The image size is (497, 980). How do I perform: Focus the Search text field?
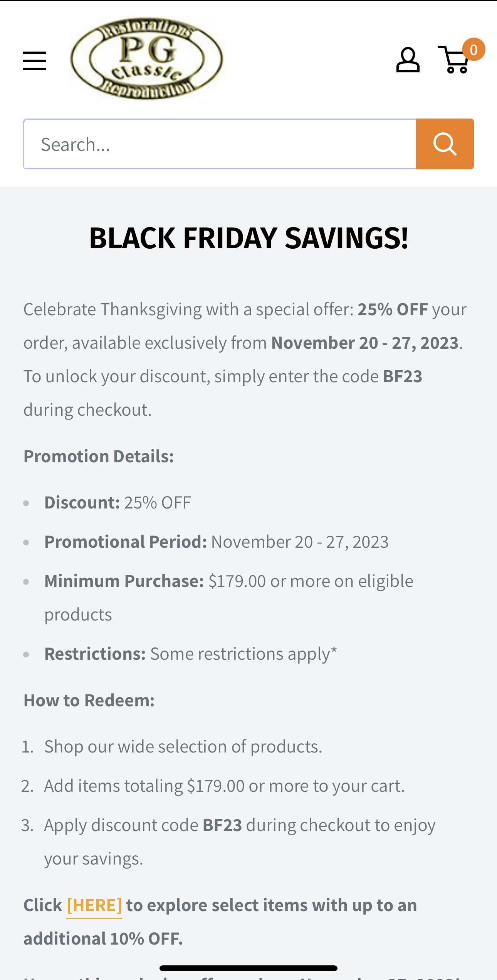tap(220, 144)
